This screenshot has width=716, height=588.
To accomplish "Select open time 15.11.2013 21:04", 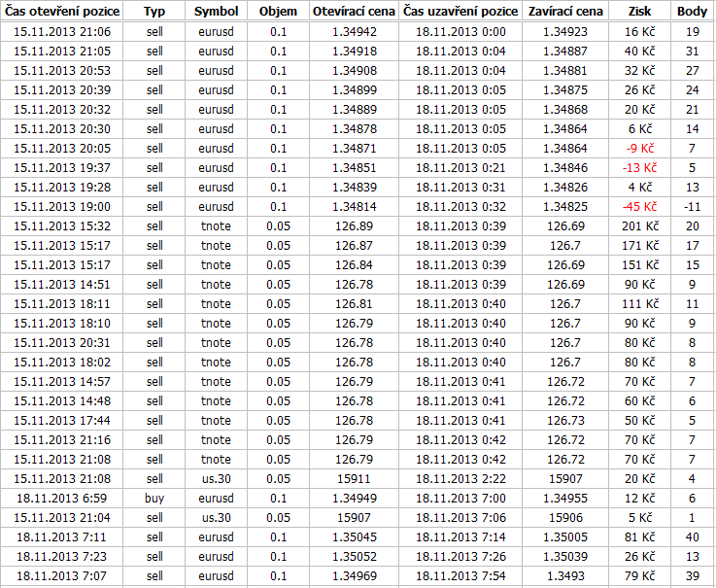I will [x=62, y=518].
